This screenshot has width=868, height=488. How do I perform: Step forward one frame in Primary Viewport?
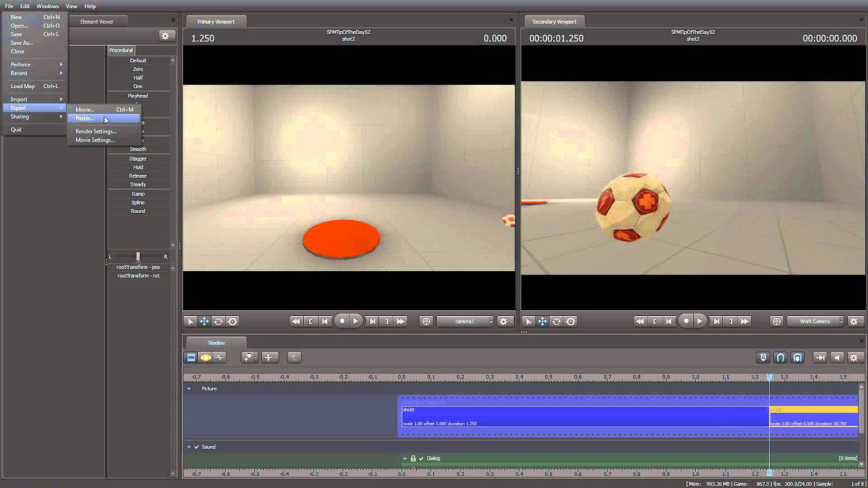coord(372,321)
